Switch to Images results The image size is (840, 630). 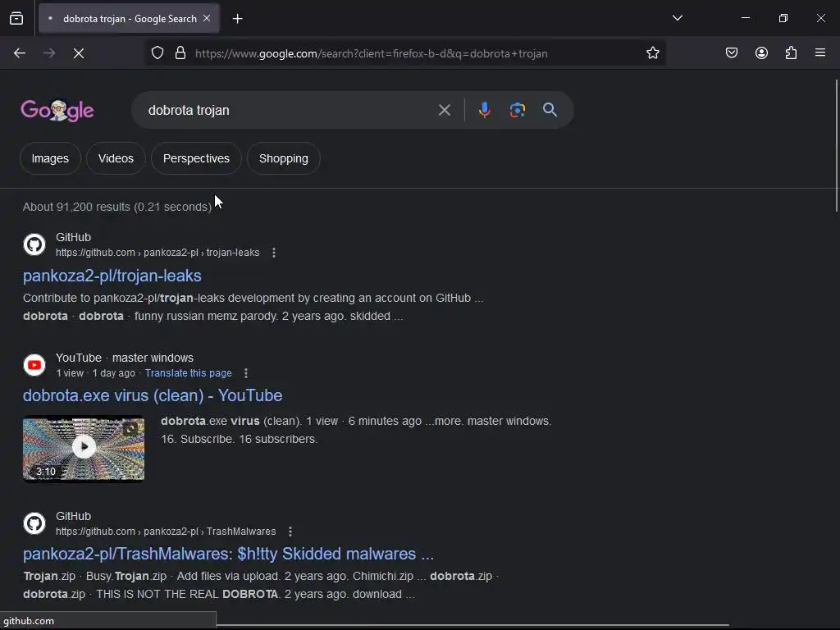[50, 158]
